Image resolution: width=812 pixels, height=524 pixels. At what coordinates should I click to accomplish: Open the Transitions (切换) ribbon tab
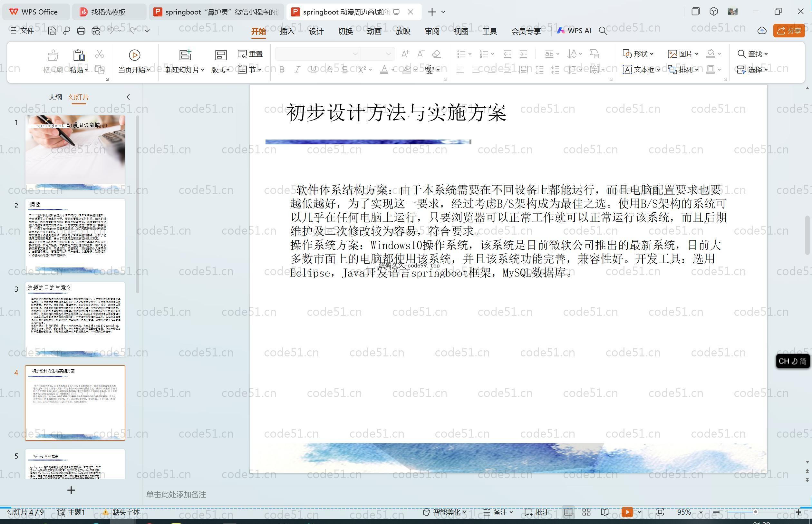point(345,31)
